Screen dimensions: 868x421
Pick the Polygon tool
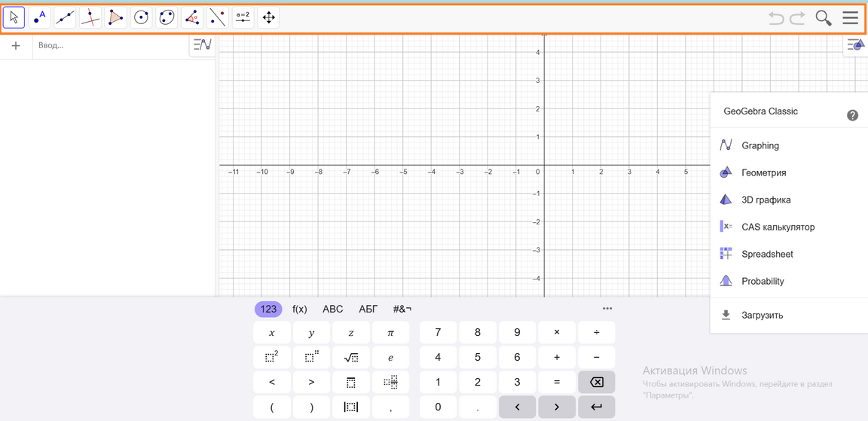(x=116, y=17)
